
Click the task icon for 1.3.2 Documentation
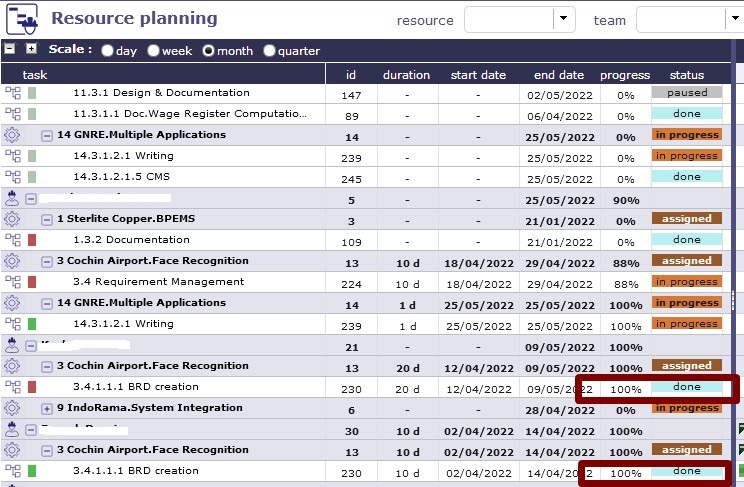click(13, 240)
